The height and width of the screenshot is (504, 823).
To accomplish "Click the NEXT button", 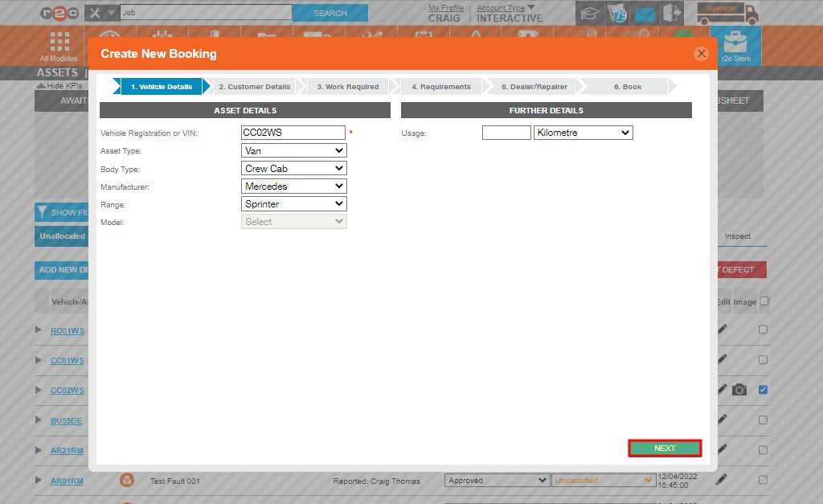I will pyautogui.click(x=664, y=448).
